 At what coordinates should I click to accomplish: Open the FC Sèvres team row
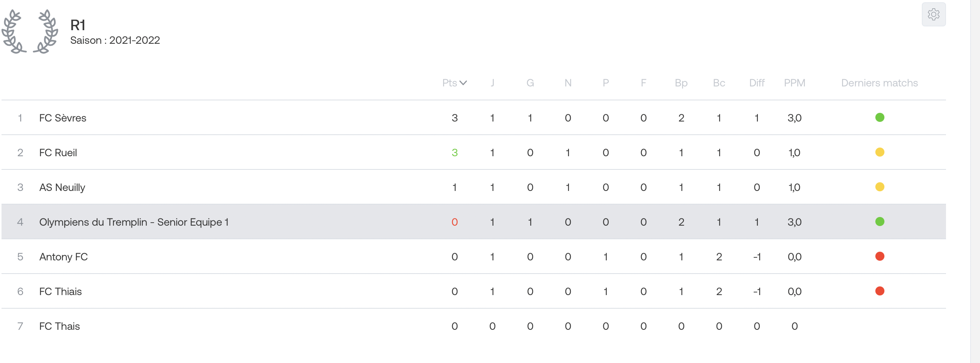[474, 117]
